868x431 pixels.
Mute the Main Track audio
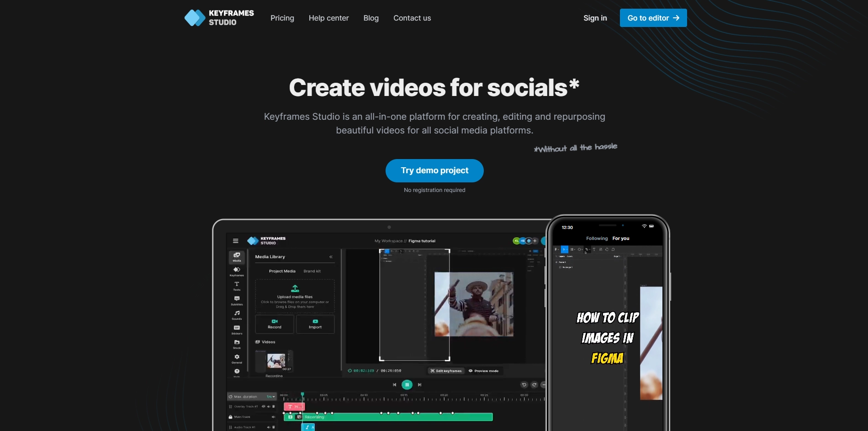point(273,417)
